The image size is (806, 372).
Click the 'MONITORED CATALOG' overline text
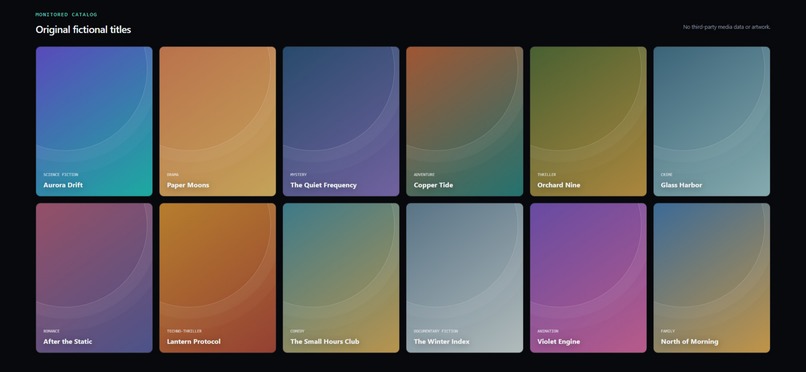point(66,14)
